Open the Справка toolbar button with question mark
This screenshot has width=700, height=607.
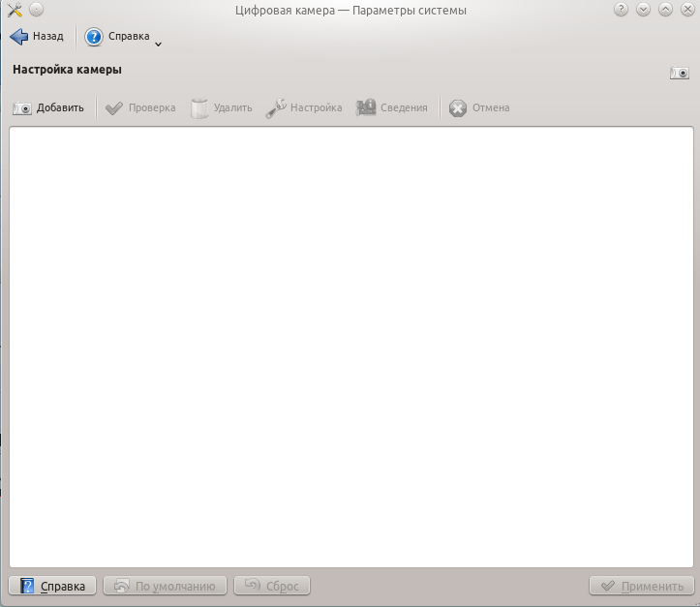click(x=117, y=36)
